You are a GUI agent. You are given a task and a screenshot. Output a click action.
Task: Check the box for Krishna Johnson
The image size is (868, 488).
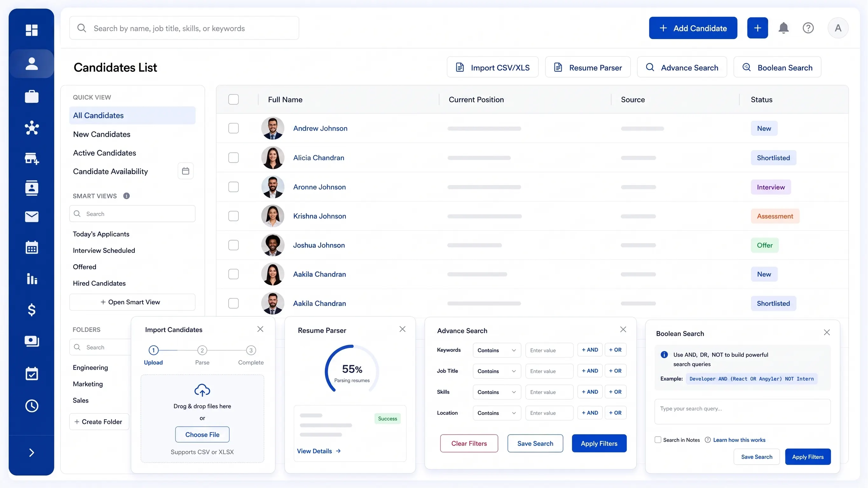click(233, 216)
